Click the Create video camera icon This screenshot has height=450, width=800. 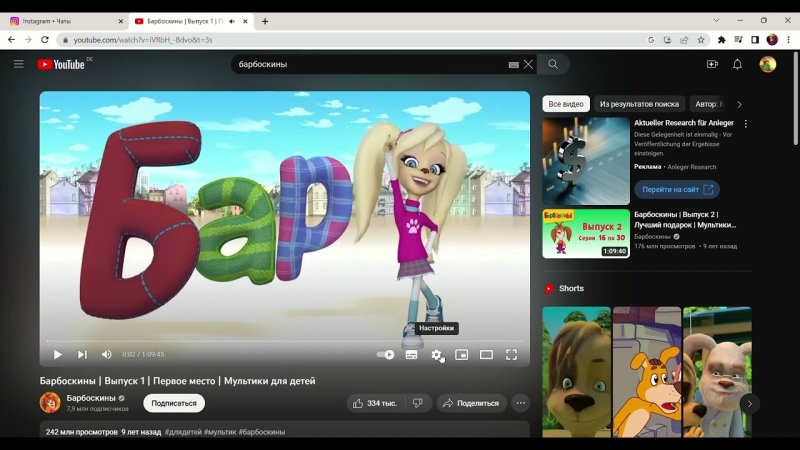click(x=712, y=64)
